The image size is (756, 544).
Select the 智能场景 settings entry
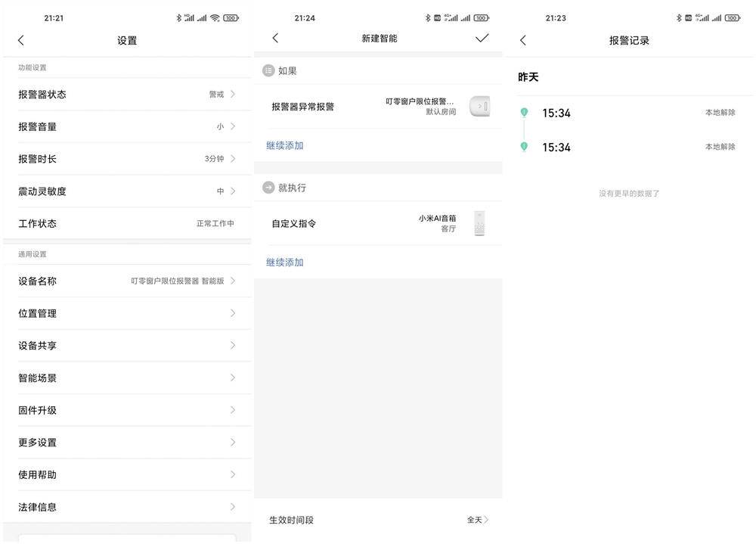(x=126, y=378)
